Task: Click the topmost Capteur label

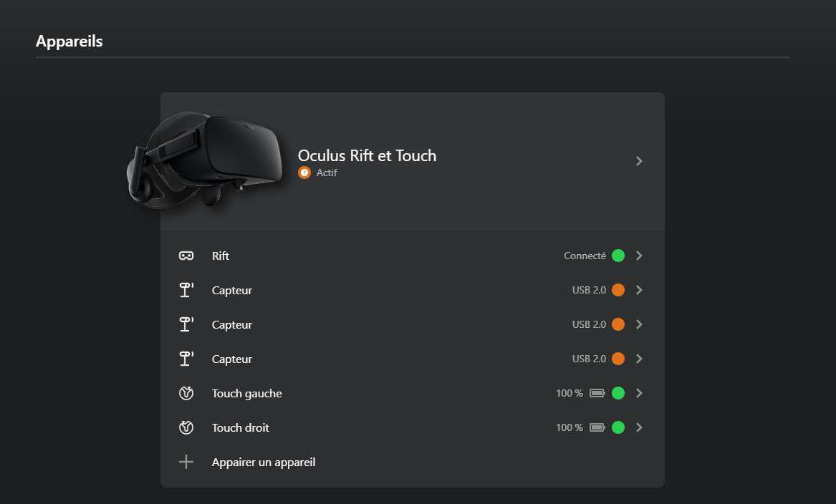Action: point(232,291)
